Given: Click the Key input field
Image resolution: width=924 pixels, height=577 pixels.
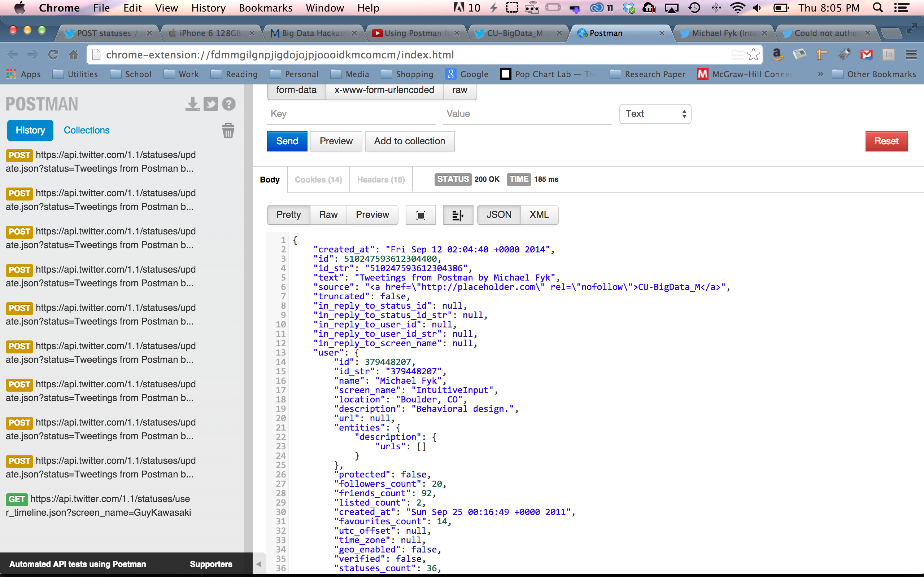Looking at the screenshot, I should 351,114.
